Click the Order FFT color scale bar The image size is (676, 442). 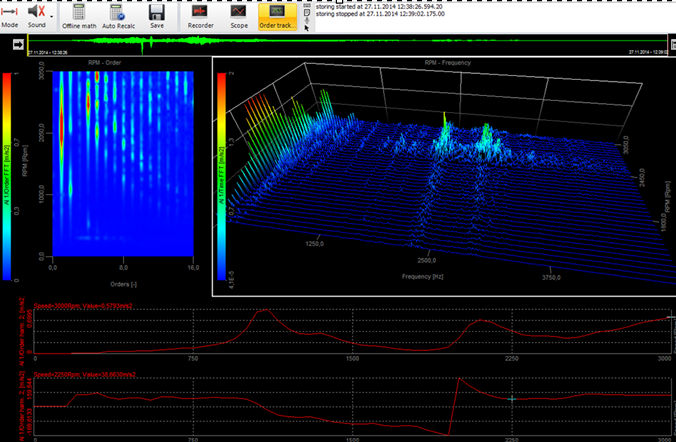tap(7, 177)
